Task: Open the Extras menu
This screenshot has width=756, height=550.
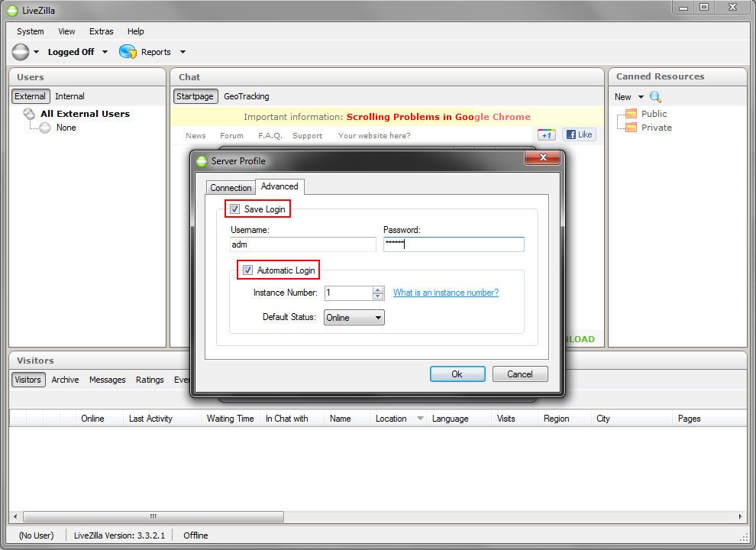Action: [x=101, y=31]
